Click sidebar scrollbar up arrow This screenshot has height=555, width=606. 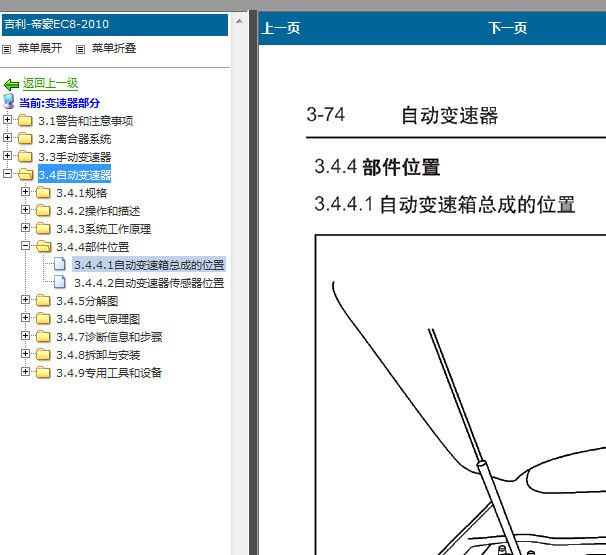[x=239, y=22]
